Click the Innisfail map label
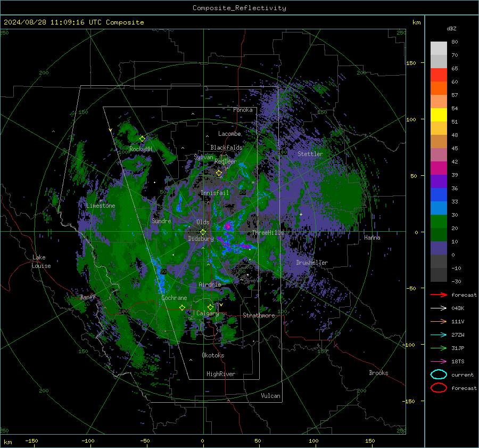The width and height of the screenshot is (479, 448). click(x=215, y=193)
